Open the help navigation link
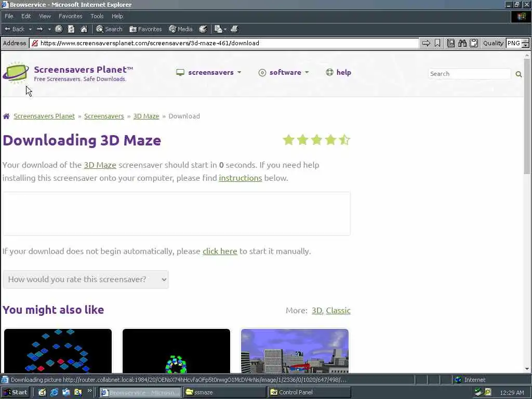 tap(338, 72)
